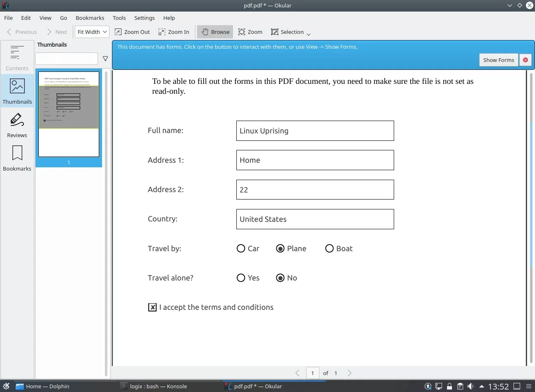Select the Car radio button

click(241, 248)
